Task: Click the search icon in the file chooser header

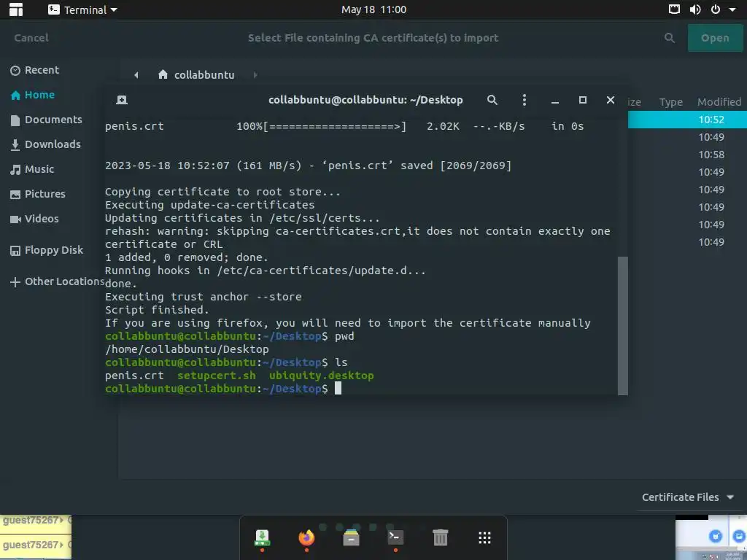Action: click(x=670, y=38)
